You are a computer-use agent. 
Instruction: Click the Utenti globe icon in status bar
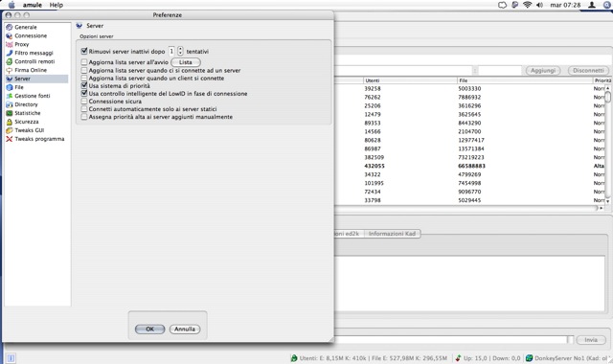294,357
